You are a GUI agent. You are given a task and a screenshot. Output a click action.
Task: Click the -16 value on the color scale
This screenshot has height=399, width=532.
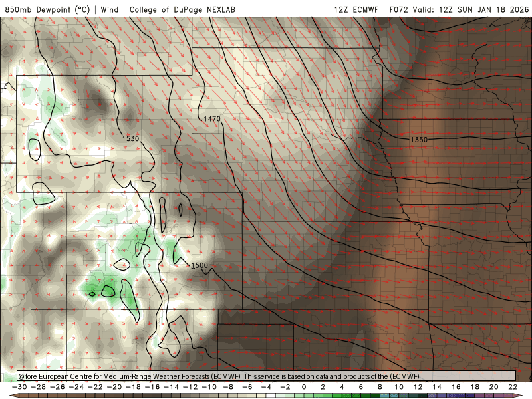click(152, 387)
